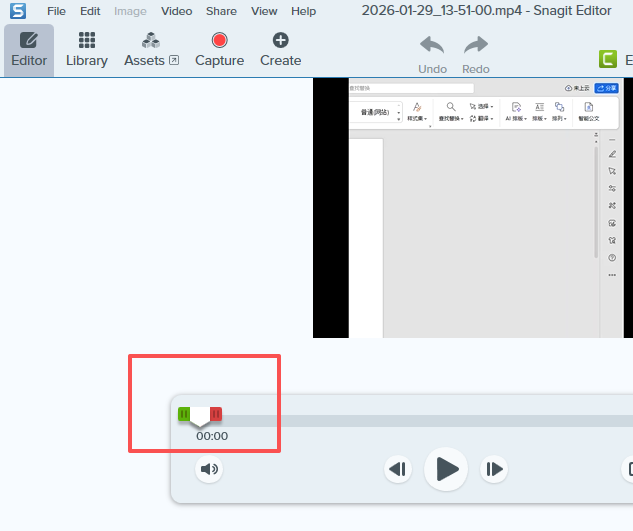Click the Create button
This screenshot has width=633, height=531.
coord(280,49)
